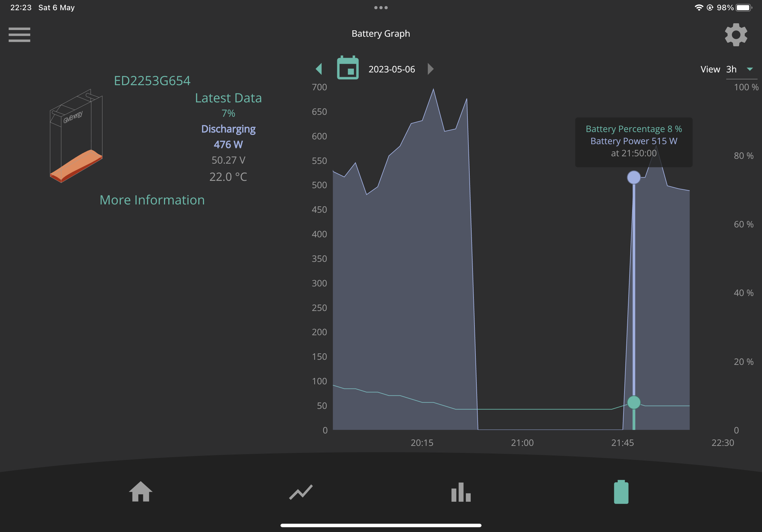Go to previous day with left arrow

[x=318, y=69]
